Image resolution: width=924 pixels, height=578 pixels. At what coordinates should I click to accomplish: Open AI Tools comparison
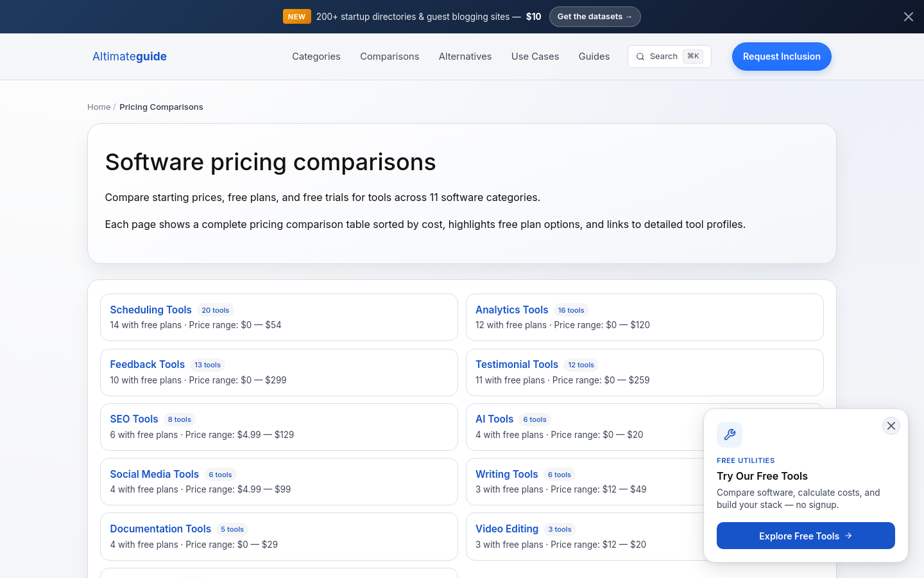[x=494, y=419]
